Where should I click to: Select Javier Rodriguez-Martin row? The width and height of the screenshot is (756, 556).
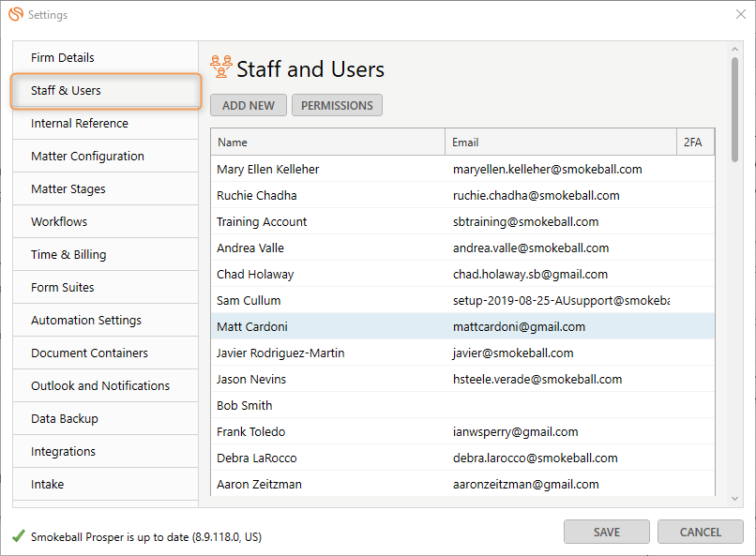462,353
